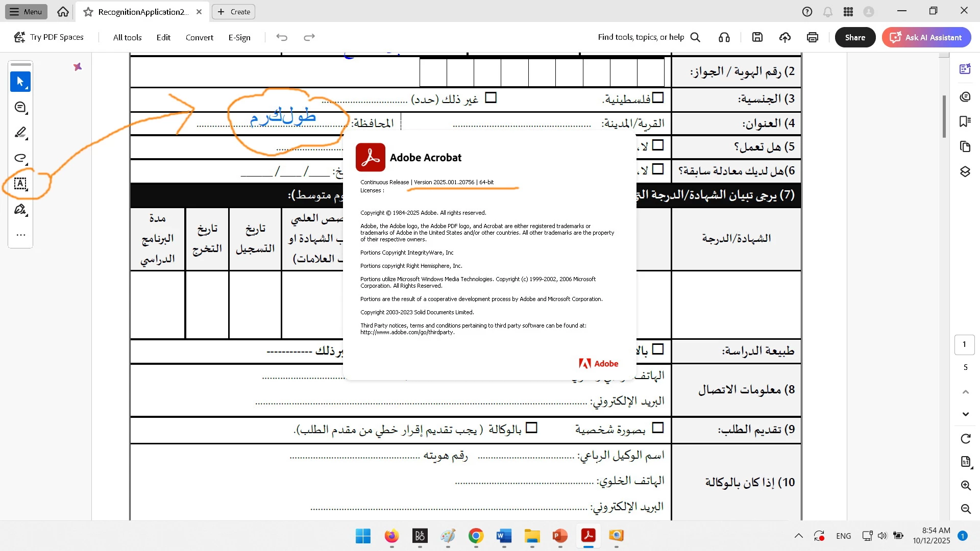Select the freehand draw loop tool
This screenshot has height=551, width=980.
pos(20,158)
